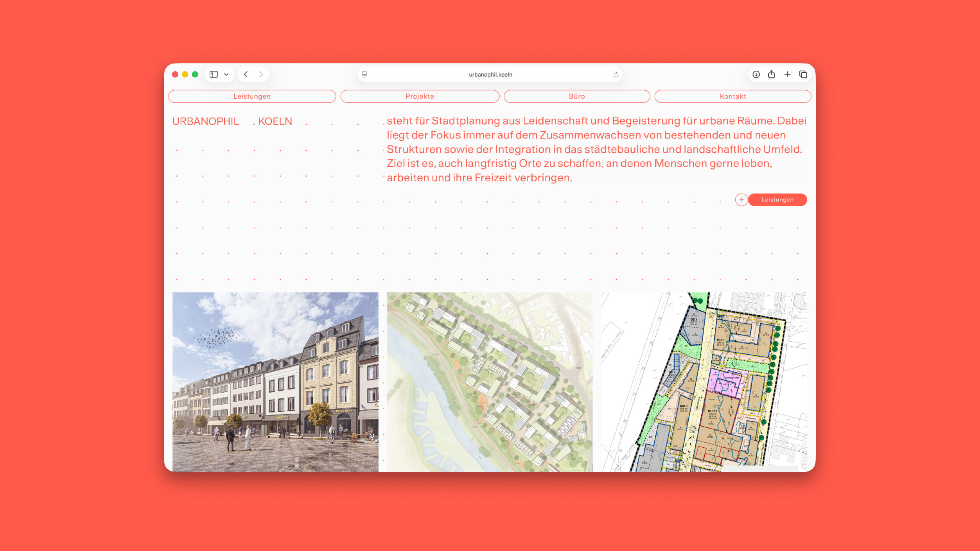Reload the page with the refresh icon
The width and height of the screenshot is (980, 551).
click(616, 75)
